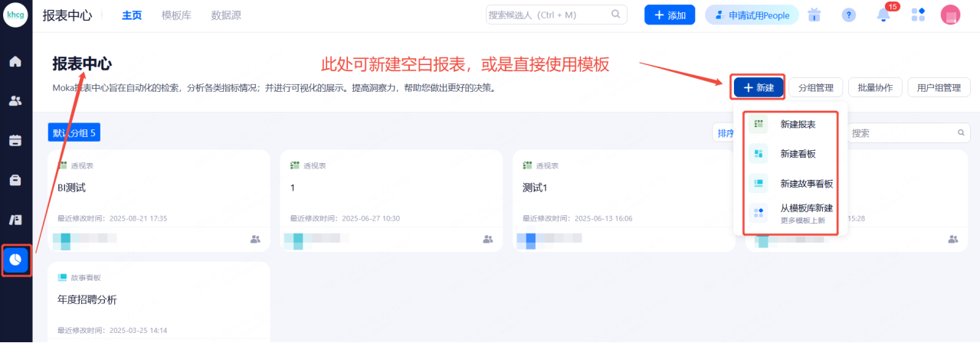Select 从模板库新建 menu option
The height and width of the screenshot is (343, 980).
click(806, 208)
